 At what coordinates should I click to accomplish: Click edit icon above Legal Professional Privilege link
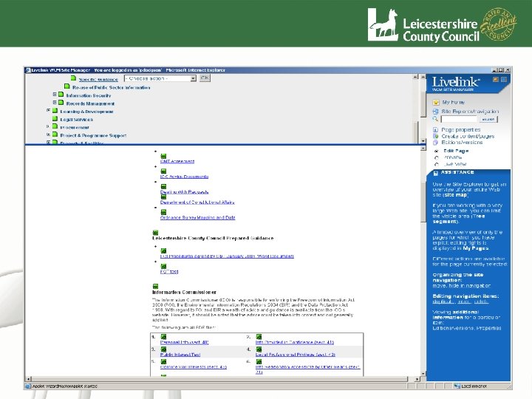tap(259, 349)
